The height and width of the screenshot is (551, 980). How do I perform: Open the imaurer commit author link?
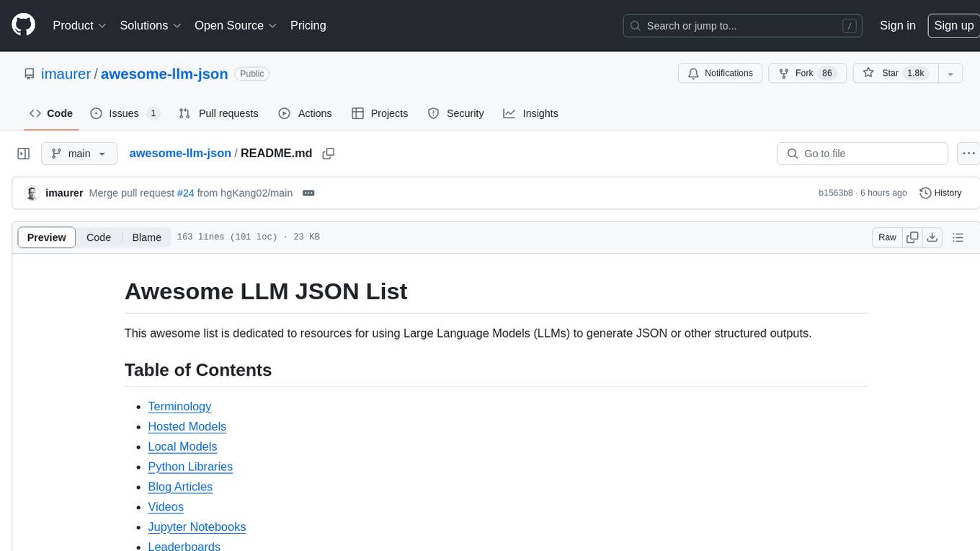pos(64,193)
